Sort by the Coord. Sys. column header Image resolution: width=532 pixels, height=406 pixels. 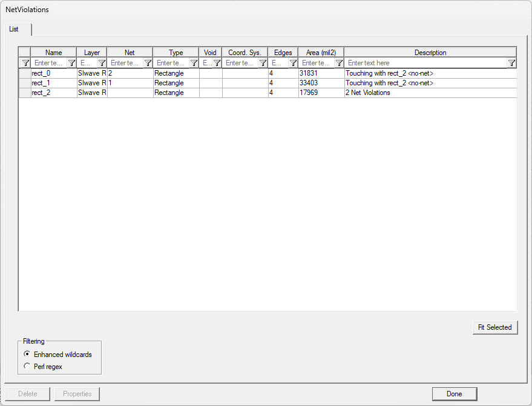click(245, 53)
